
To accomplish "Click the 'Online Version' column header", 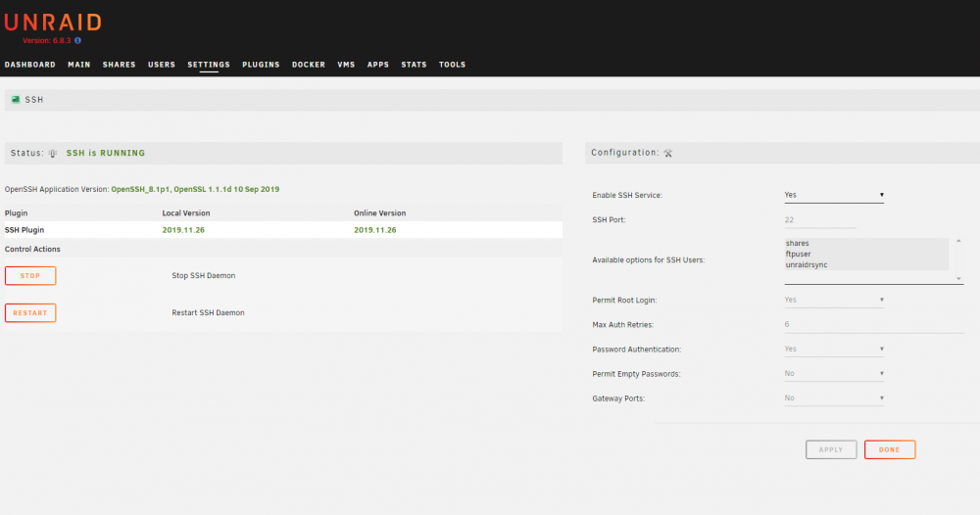I will [379, 213].
